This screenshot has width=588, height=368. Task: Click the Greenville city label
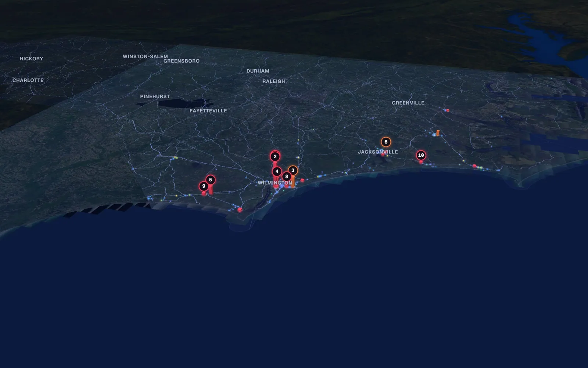point(408,103)
